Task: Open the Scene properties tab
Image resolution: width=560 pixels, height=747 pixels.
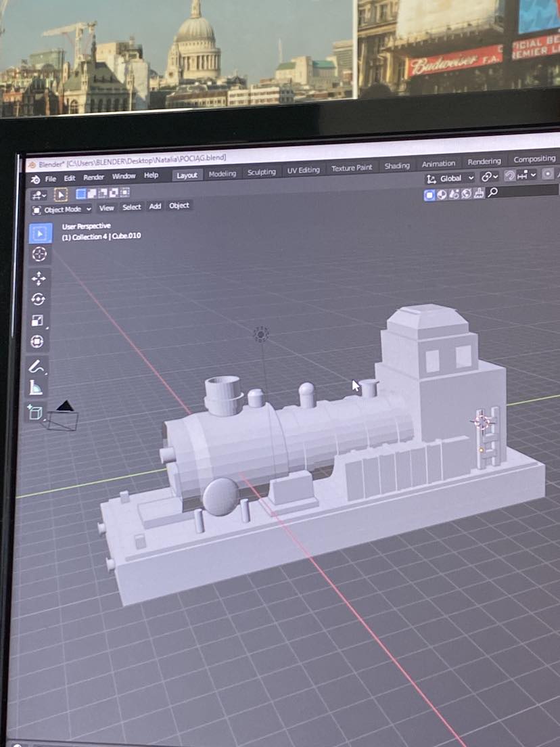Action: tap(454, 194)
